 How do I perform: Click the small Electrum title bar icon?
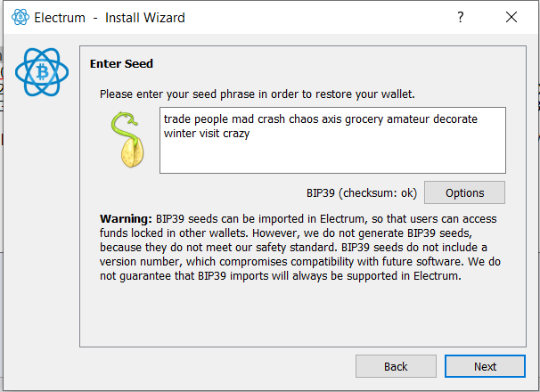(20, 17)
